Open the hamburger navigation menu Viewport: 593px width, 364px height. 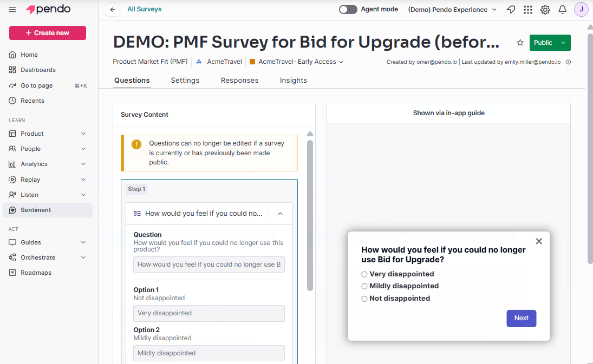pyautogui.click(x=12, y=9)
